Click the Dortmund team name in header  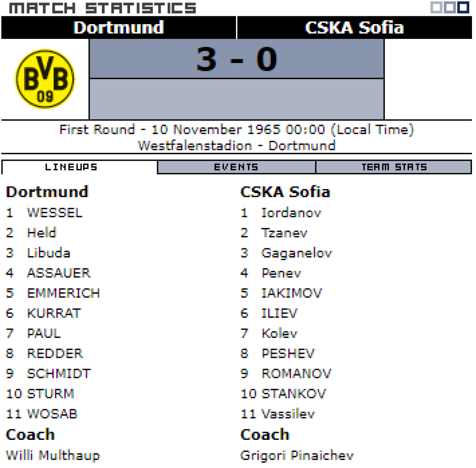pyautogui.click(x=119, y=28)
